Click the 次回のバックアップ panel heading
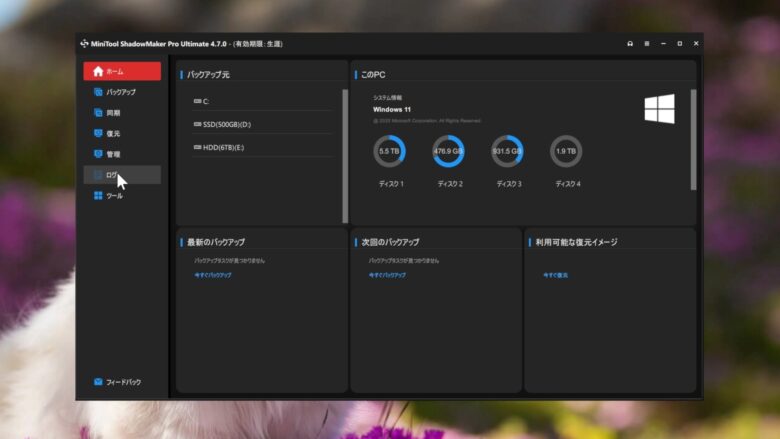 click(390, 242)
